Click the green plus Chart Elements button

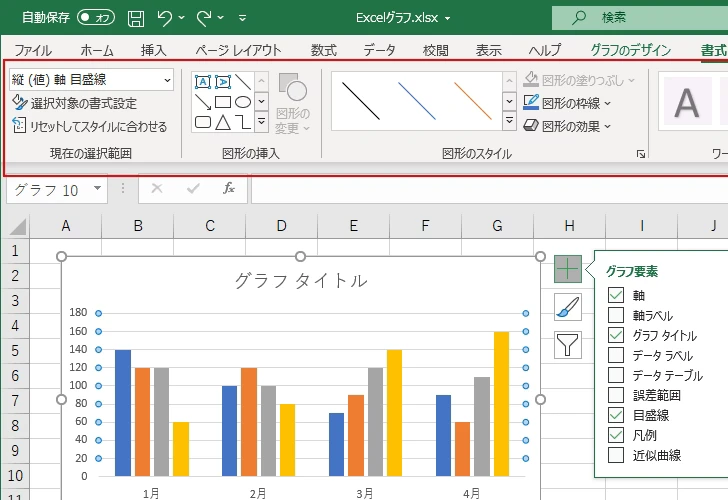(x=568, y=269)
